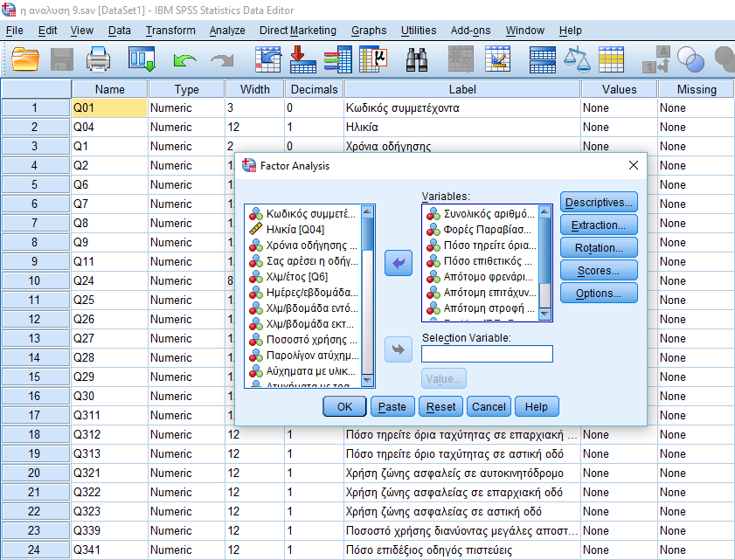Image resolution: width=735 pixels, height=560 pixels.
Task: Click the Save file floppy icon
Action: click(x=61, y=59)
